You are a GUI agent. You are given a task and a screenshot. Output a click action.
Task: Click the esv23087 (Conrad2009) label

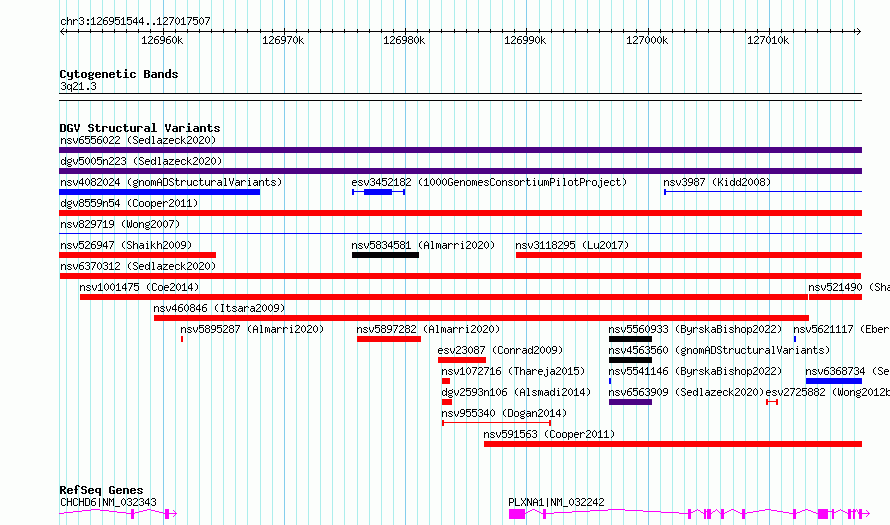point(501,350)
